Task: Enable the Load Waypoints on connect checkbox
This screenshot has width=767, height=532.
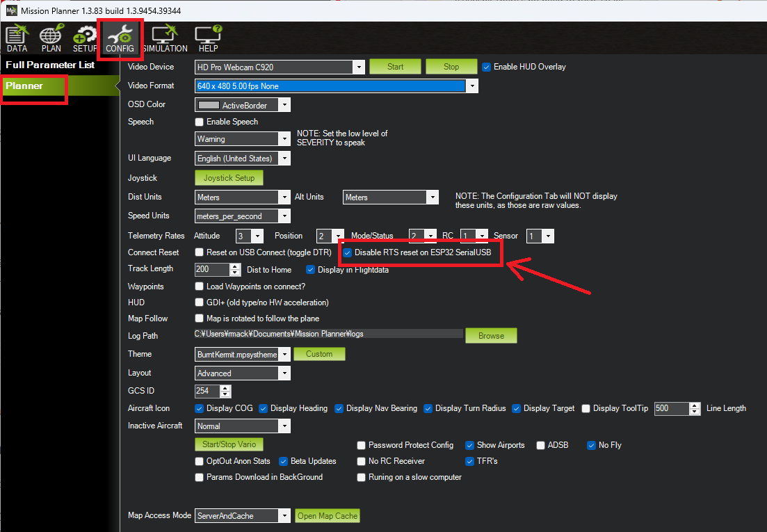Action: [x=200, y=287]
